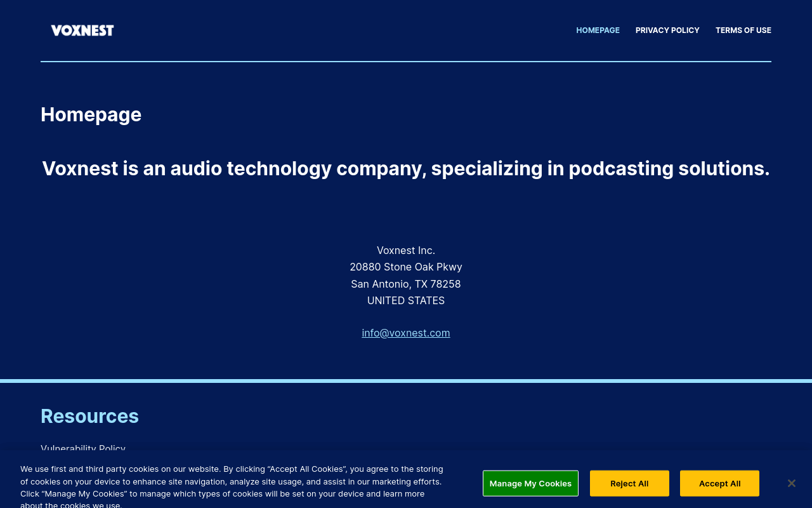The width and height of the screenshot is (812, 508).
Task: Click '20880 Stone Oak Pkwy' text
Action: click(406, 267)
